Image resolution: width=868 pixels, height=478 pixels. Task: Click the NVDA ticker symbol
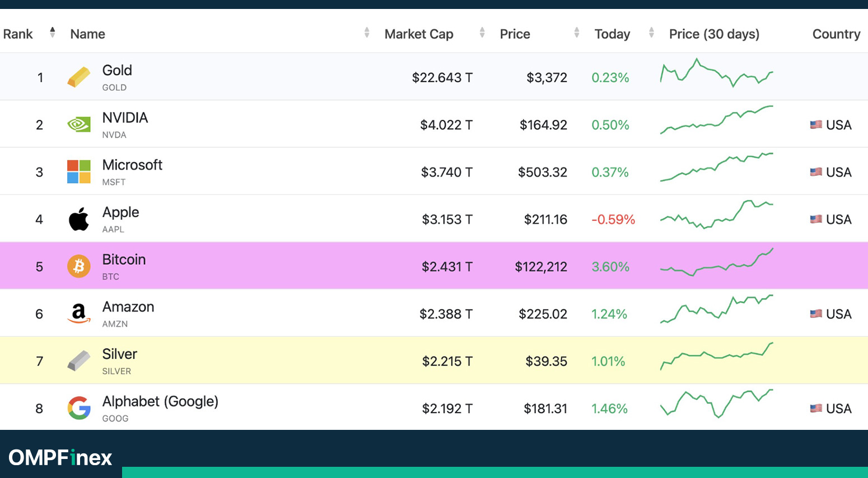point(114,135)
